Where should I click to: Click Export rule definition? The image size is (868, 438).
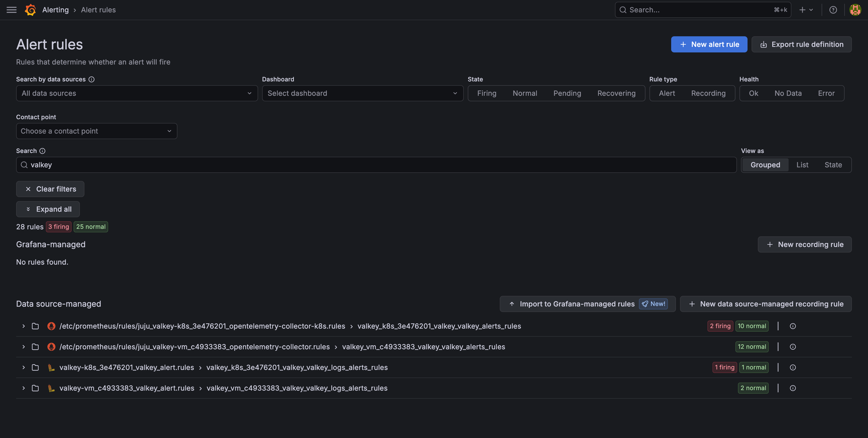(801, 44)
